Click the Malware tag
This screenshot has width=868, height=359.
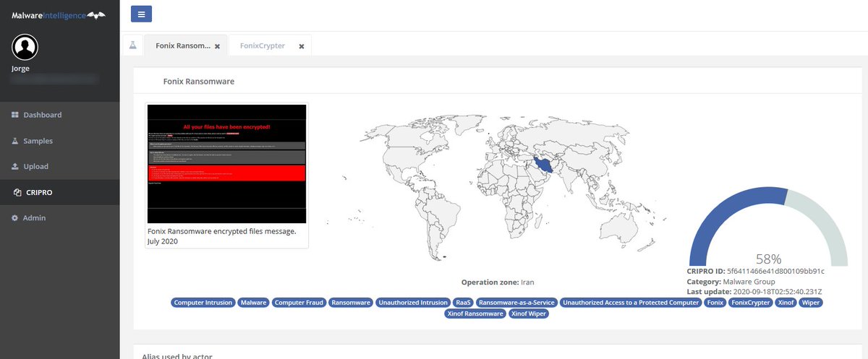253,303
